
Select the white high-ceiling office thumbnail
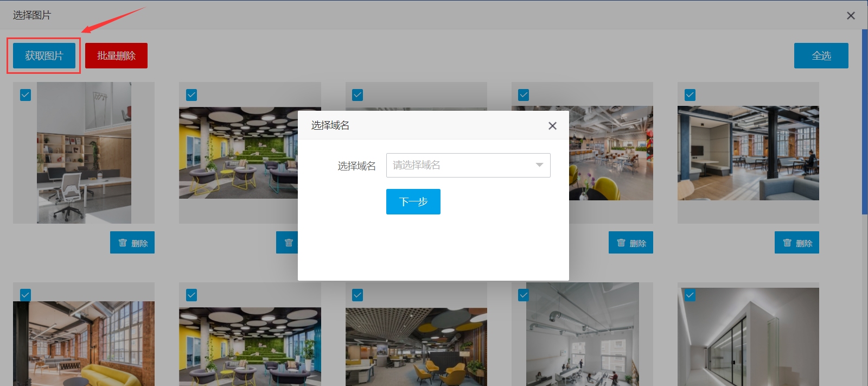(583, 334)
